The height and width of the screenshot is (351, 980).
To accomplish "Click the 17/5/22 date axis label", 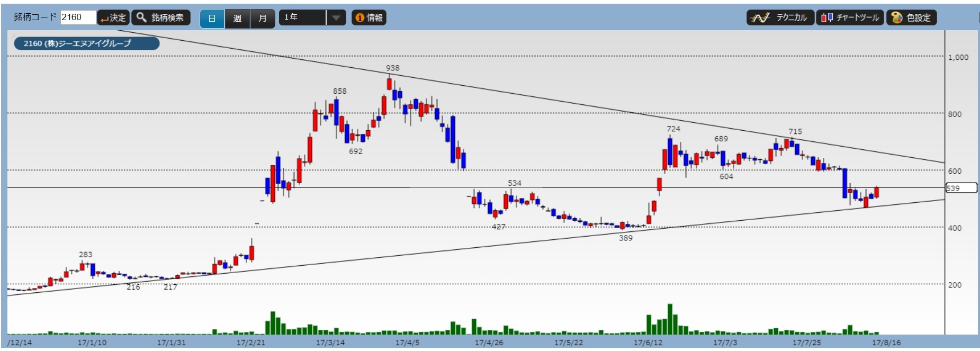I will tap(569, 343).
